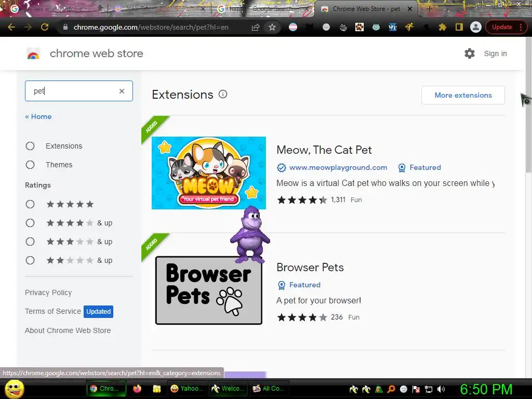The height and width of the screenshot is (399, 532).
Task: Go to the « Home link
Action: (38, 116)
